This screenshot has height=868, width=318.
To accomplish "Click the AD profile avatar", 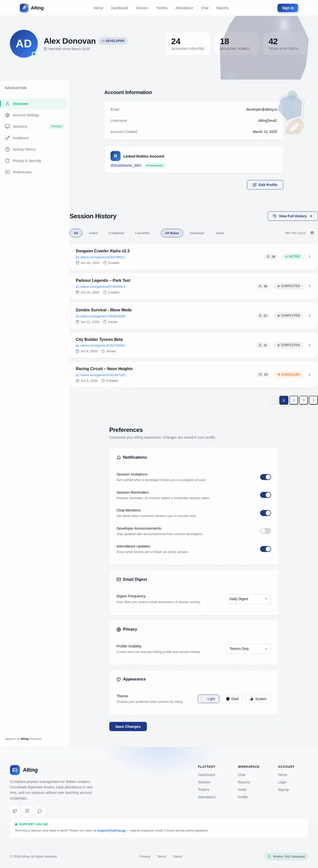I will click(x=24, y=44).
